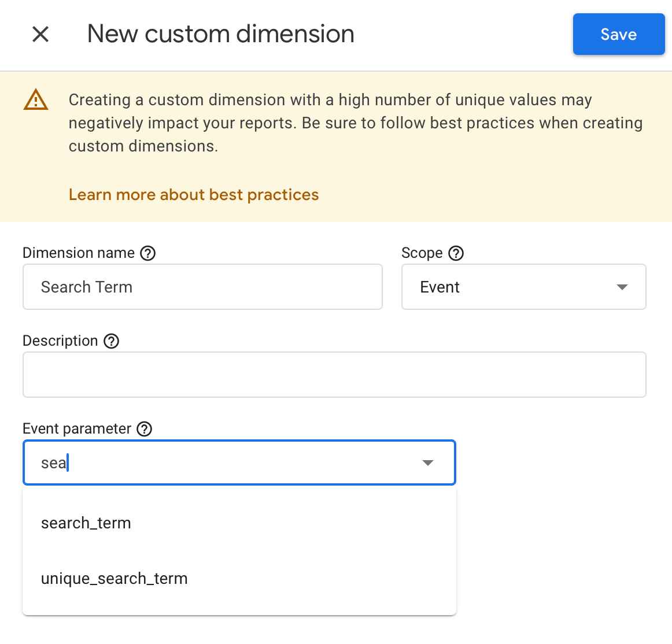The image size is (672, 644).
Task: Click the Description text field
Action: point(334,375)
